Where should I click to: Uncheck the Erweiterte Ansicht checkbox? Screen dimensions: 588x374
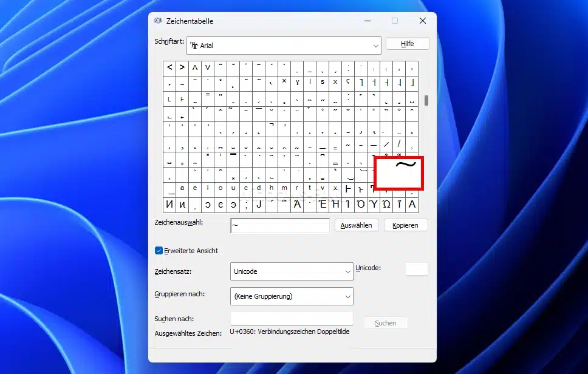tap(159, 251)
